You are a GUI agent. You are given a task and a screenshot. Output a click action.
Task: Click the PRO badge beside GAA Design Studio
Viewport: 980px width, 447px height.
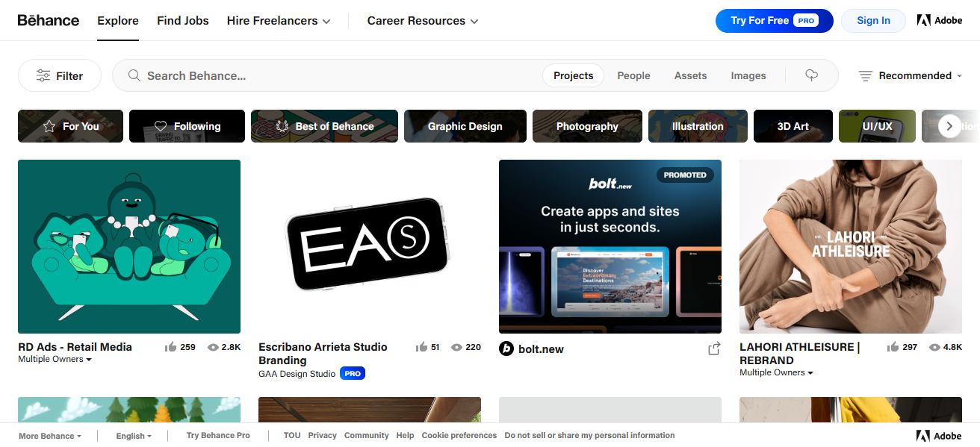[353, 373]
